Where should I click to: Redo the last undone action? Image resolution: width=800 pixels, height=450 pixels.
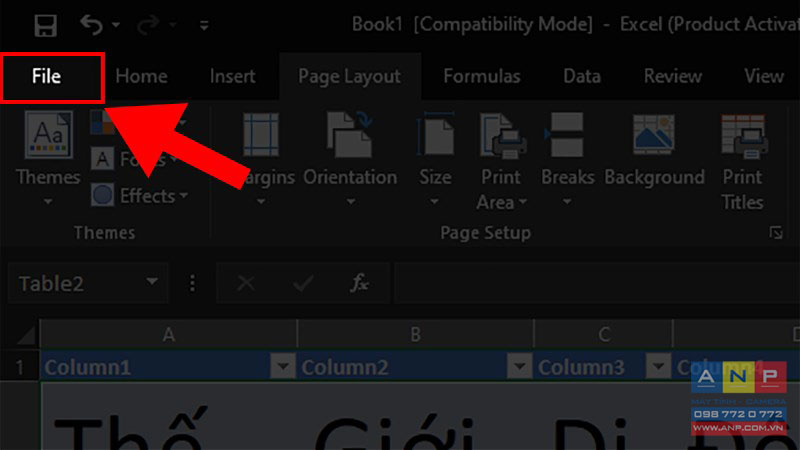click(x=148, y=24)
